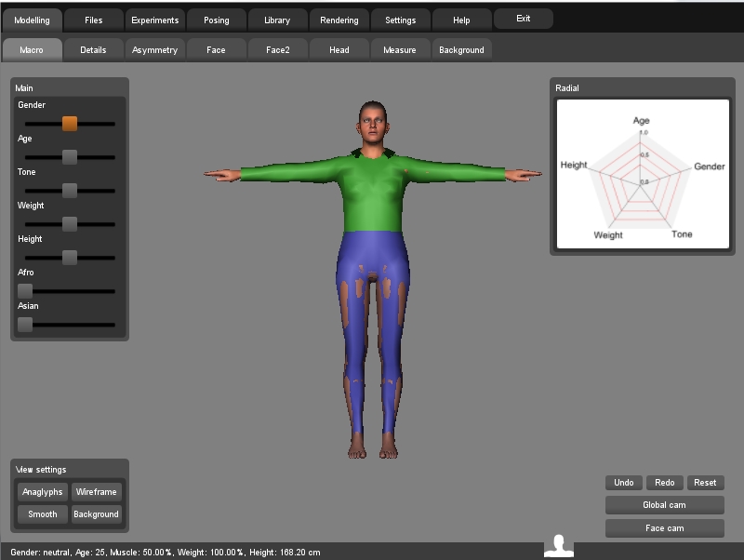The width and height of the screenshot is (744, 560).
Task: Click the Background button in View settings
Action: point(97,514)
